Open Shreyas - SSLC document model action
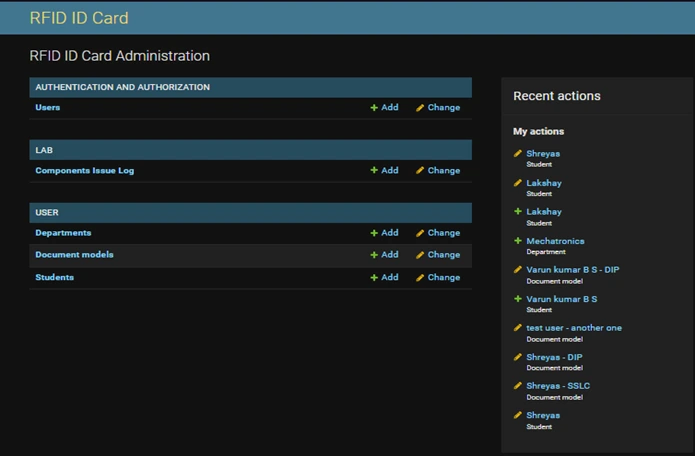 [x=558, y=386]
